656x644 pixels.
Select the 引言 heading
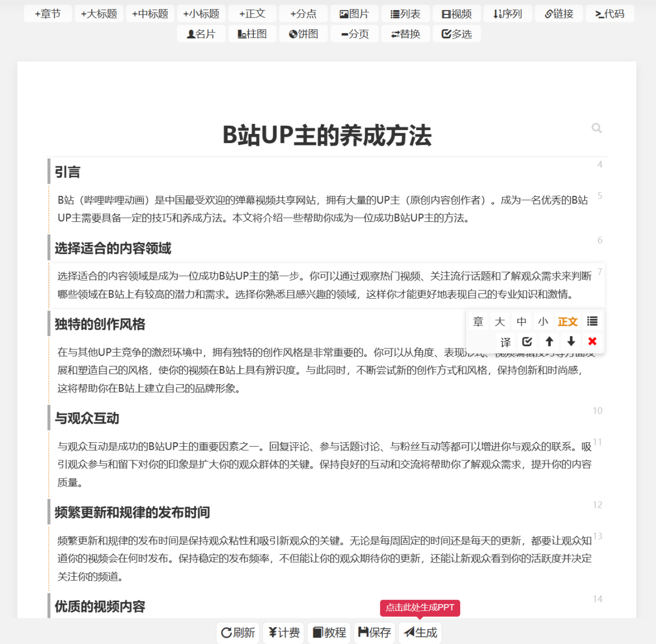[x=67, y=172]
